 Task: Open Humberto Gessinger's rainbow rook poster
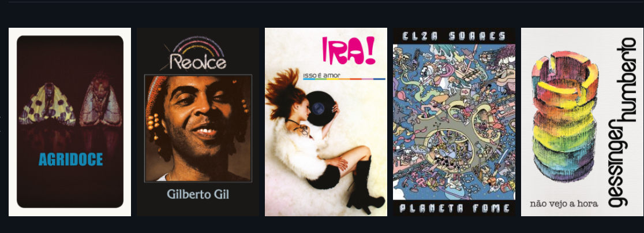click(582, 122)
